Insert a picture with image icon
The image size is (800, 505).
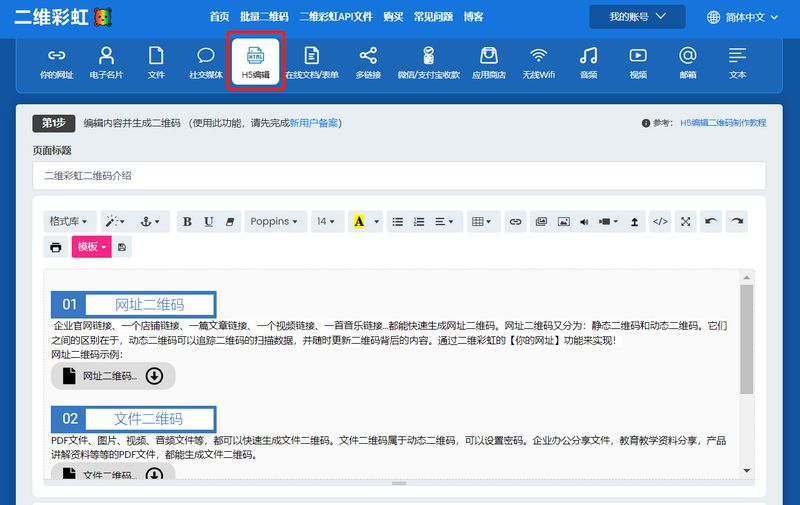[x=563, y=221]
